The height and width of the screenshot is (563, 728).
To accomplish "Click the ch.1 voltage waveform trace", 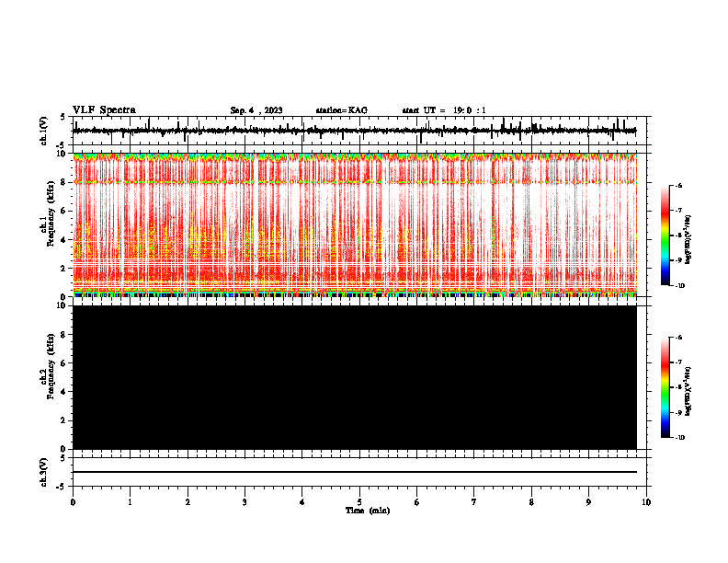I will coord(354,131).
